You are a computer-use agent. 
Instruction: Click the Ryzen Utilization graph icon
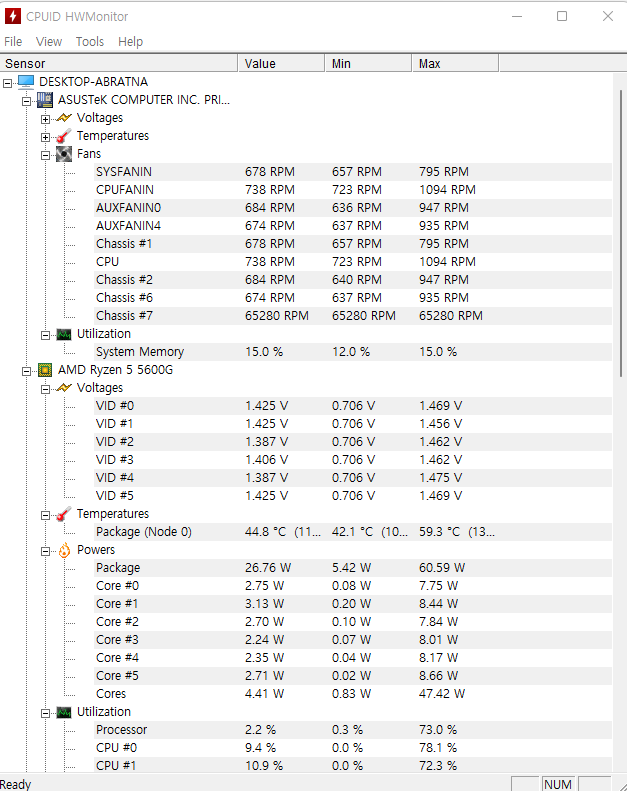64,712
